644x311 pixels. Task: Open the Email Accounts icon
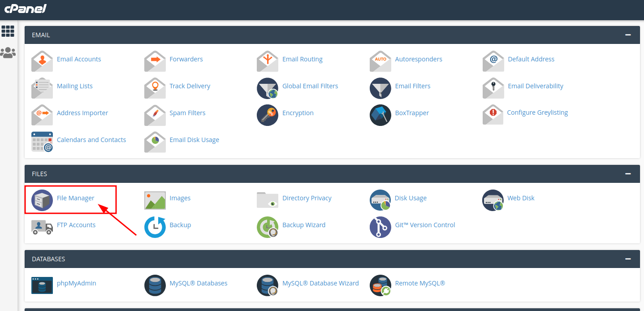point(42,61)
